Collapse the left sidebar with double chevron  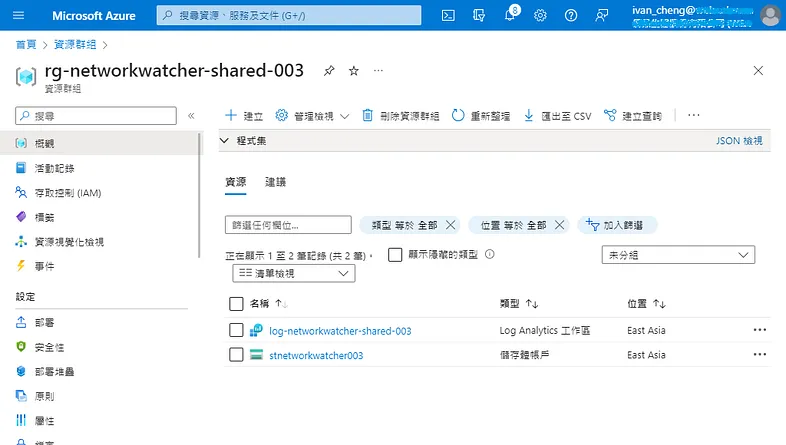[191, 116]
